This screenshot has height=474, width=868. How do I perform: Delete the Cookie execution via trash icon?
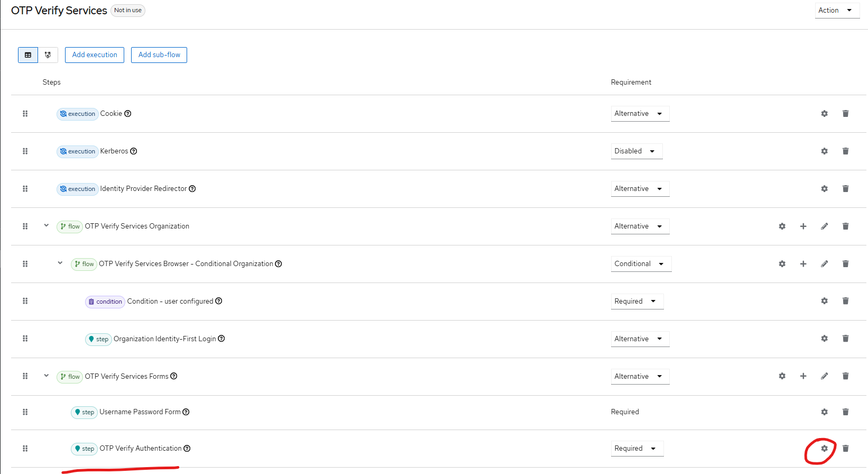(x=845, y=114)
